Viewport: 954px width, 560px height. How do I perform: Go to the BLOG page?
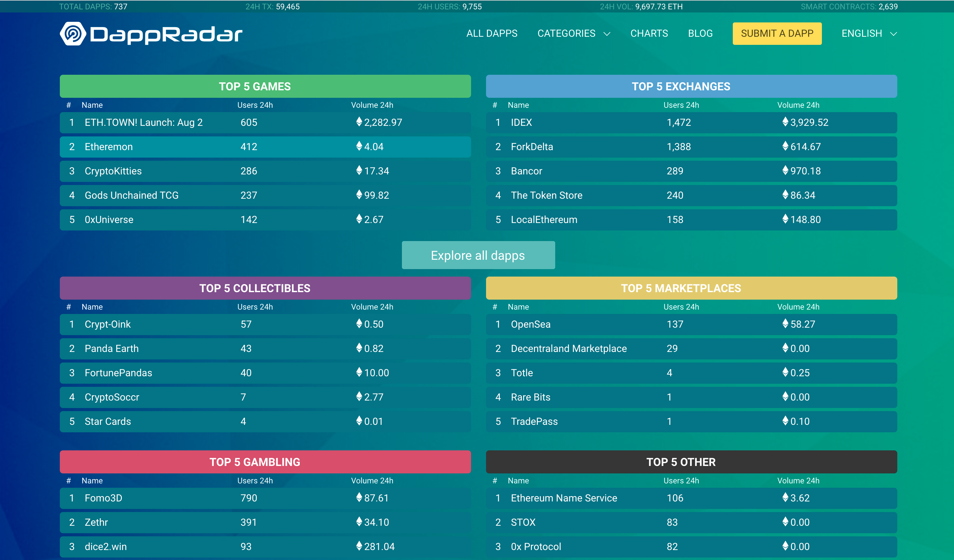pyautogui.click(x=700, y=33)
